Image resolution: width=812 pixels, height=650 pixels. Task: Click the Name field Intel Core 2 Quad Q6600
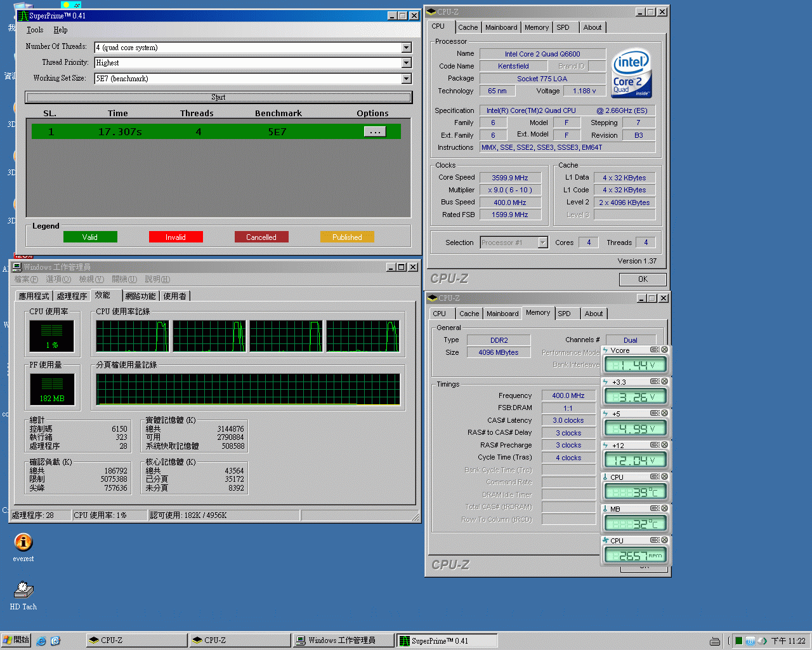click(542, 54)
